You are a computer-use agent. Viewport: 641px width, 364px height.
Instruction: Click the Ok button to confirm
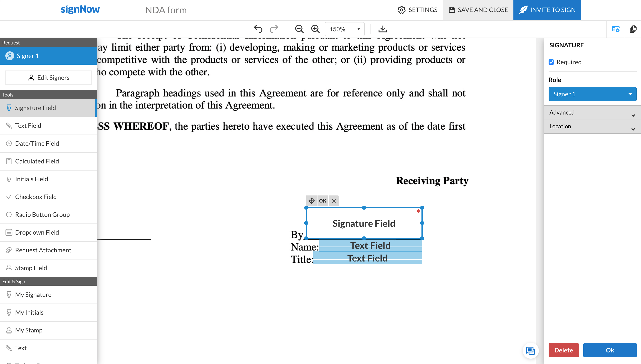tap(610, 350)
